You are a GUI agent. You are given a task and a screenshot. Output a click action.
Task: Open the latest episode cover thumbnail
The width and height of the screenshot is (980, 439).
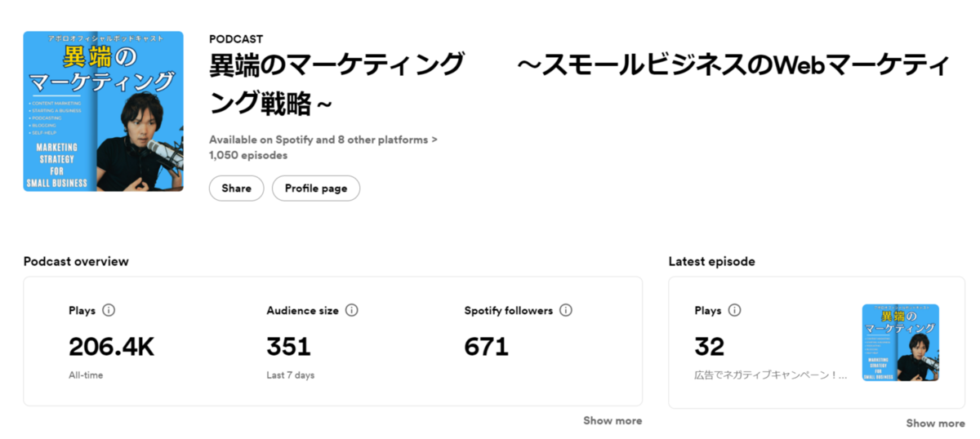(901, 343)
